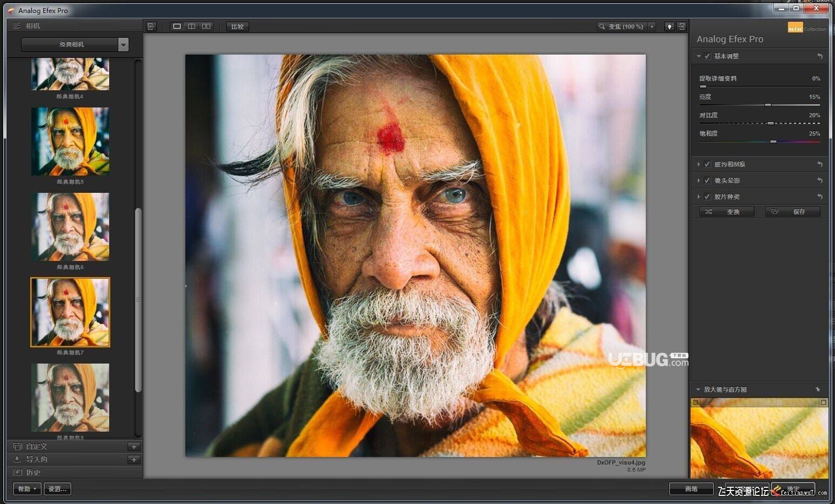Click the 保存 save preset button
This screenshot has height=504, width=835.
793,212
